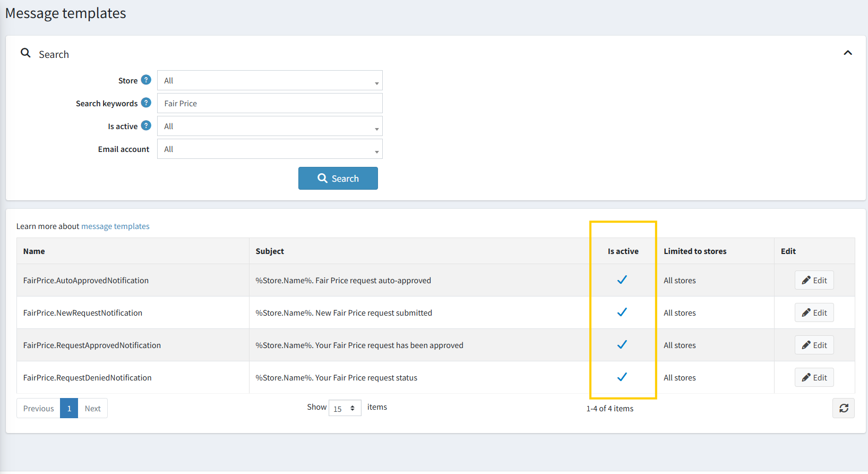
Task: Edit the FairPrice.RequestApprovedNotification template
Action: click(x=814, y=345)
